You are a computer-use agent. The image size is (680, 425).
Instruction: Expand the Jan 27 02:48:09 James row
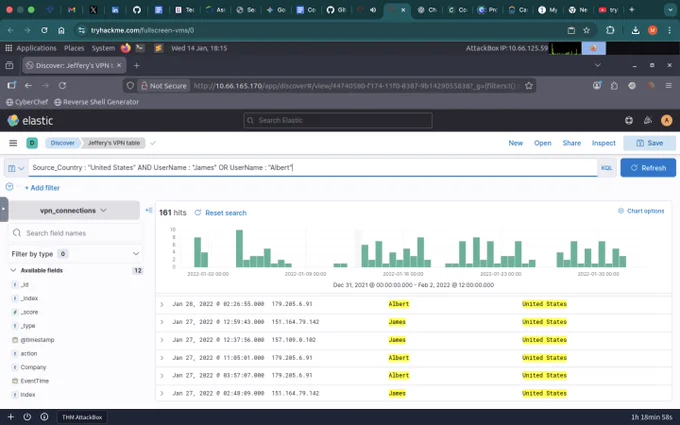[162, 394]
